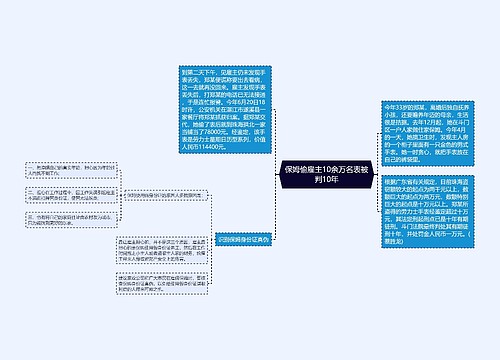Viewport: 500px width, 360px height.
Task: Click the four-line white dotted paragraph node
Action: coord(162,250)
